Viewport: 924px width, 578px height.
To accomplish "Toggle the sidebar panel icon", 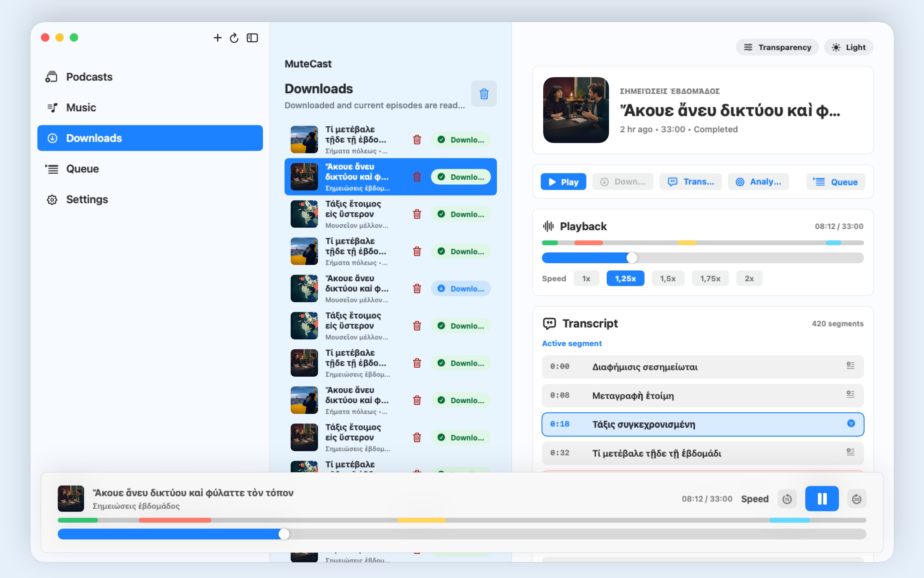I will tap(252, 38).
